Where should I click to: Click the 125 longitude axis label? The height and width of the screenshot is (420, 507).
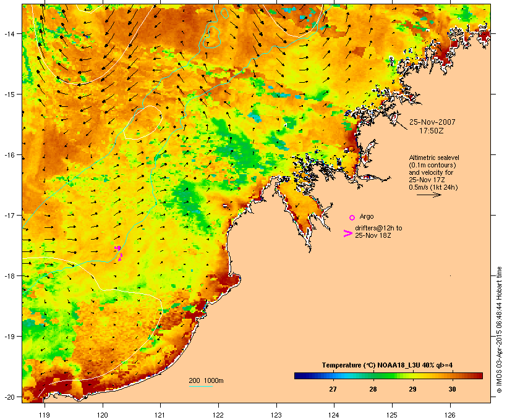coord(392,415)
